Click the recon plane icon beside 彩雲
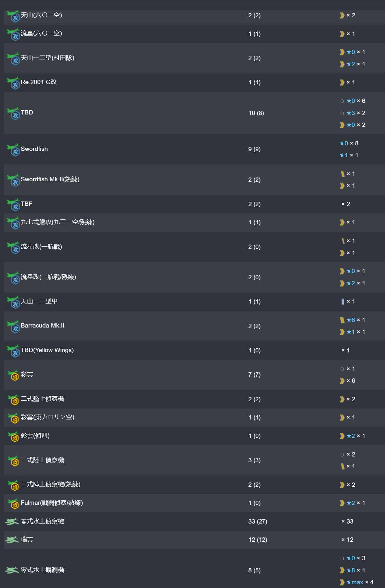This screenshot has width=385, height=588. point(13,375)
